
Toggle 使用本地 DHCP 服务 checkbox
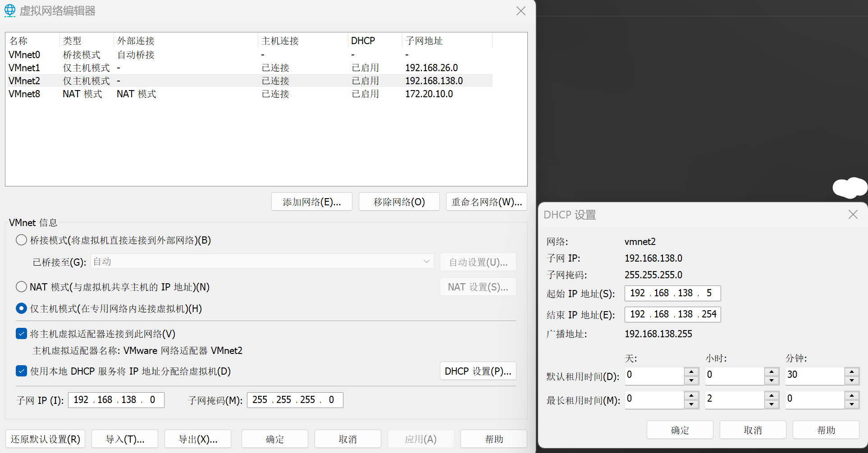pyautogui.click(x=21, y=371)
